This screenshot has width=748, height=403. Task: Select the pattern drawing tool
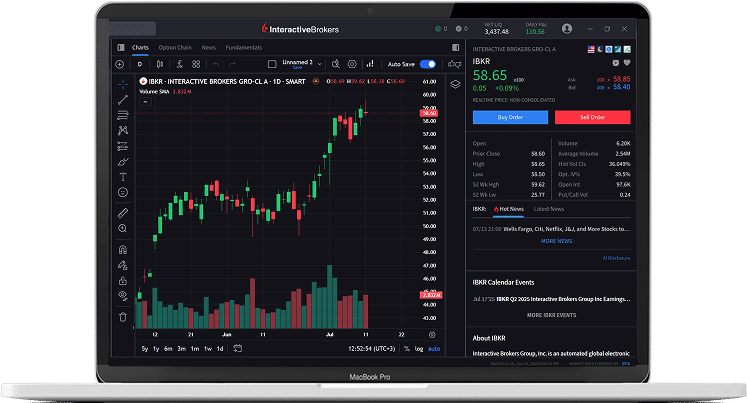click(123, 130)
